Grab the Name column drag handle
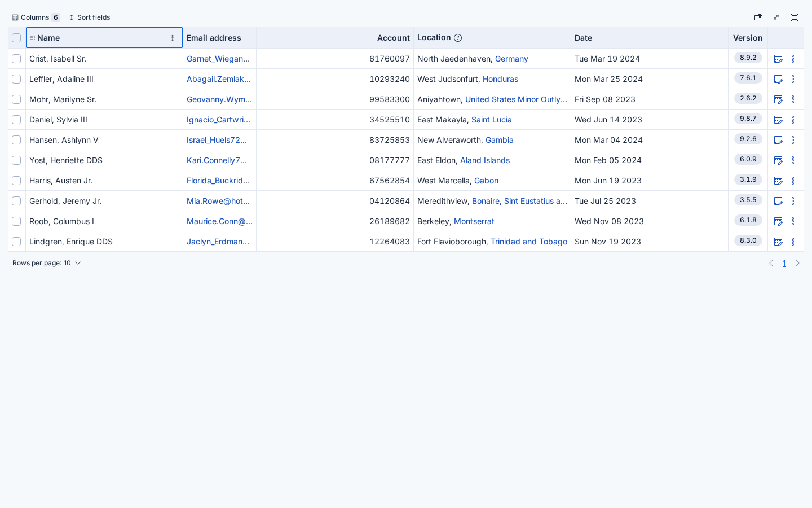 point(33,38)
